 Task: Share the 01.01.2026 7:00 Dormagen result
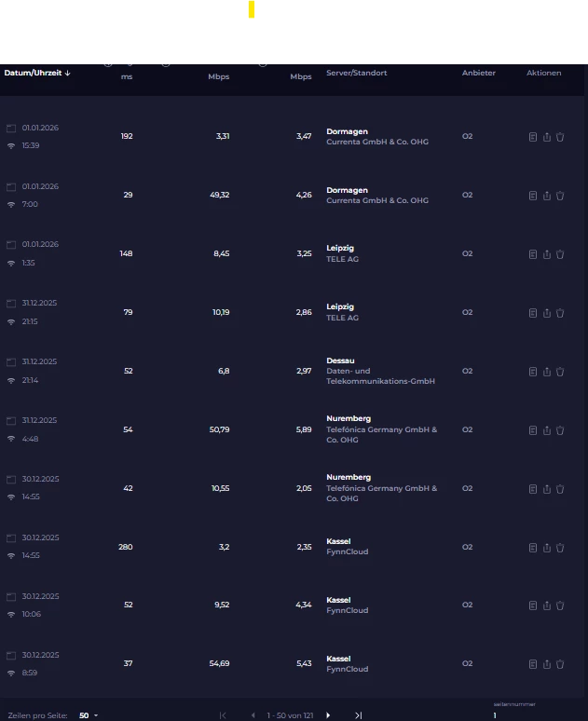click(547, 196)
